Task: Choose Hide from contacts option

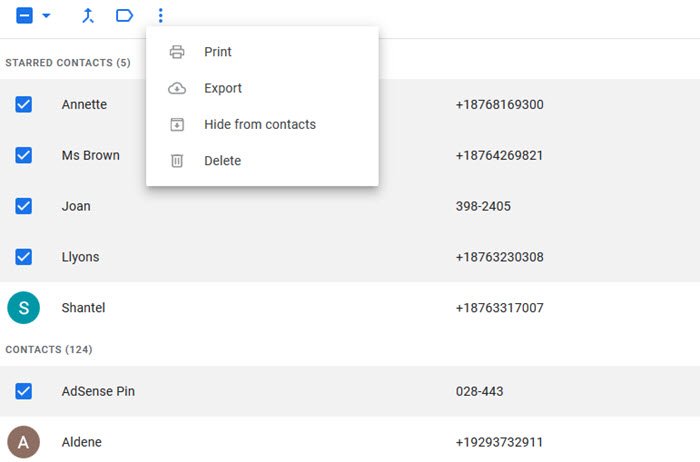Action: [260, 125]
